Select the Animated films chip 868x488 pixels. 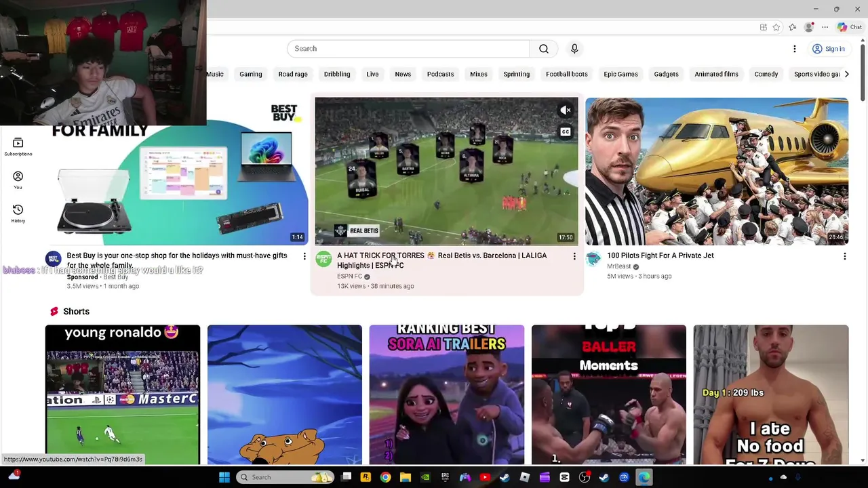click(717, 74)
